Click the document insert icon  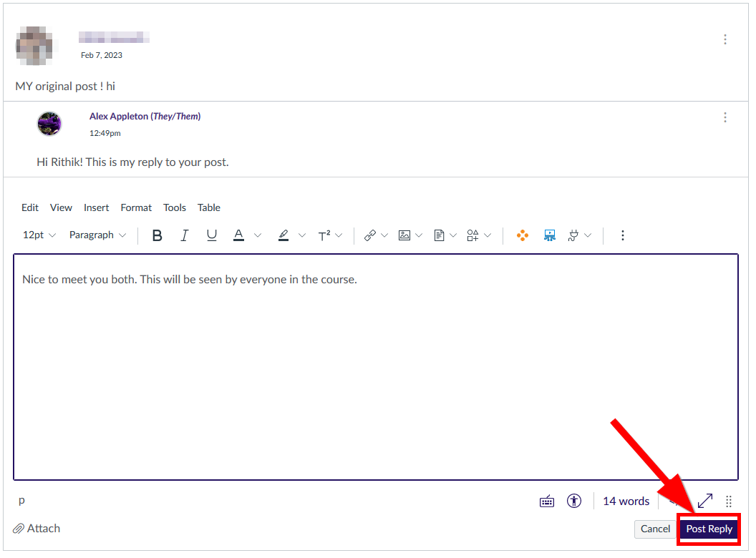click(x=439, y=235)
